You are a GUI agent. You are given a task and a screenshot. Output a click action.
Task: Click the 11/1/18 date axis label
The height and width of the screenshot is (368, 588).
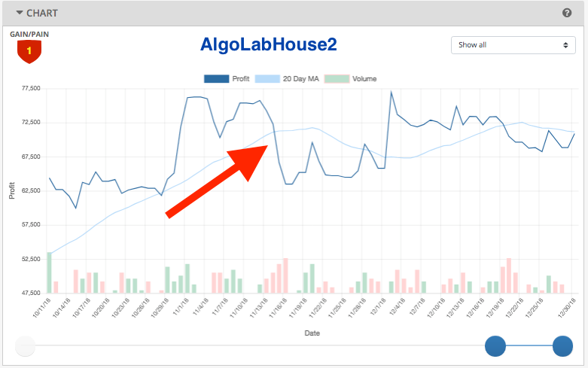tap(181, 307)
